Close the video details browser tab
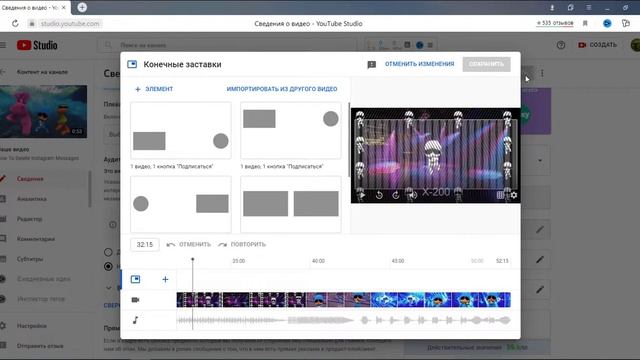 (64, 7)
